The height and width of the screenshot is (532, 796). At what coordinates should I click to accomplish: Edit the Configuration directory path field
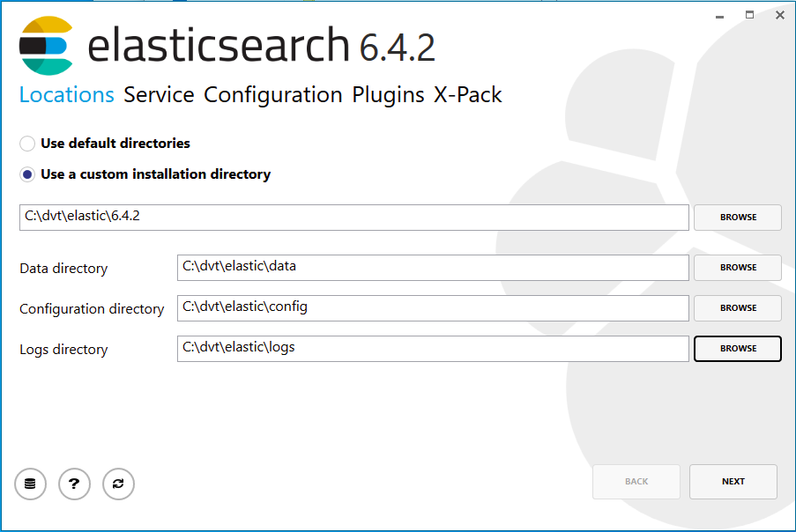click(433, 308)
